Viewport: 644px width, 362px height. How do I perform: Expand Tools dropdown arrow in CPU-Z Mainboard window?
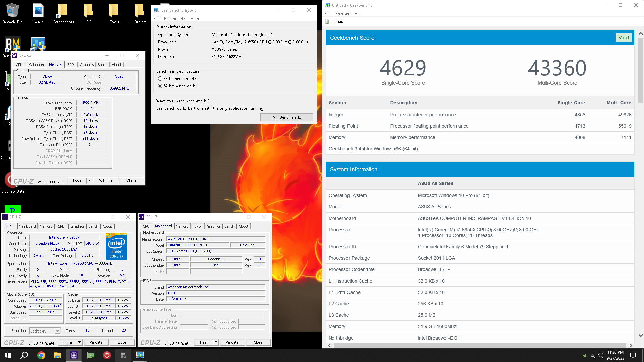click(216, 342)
